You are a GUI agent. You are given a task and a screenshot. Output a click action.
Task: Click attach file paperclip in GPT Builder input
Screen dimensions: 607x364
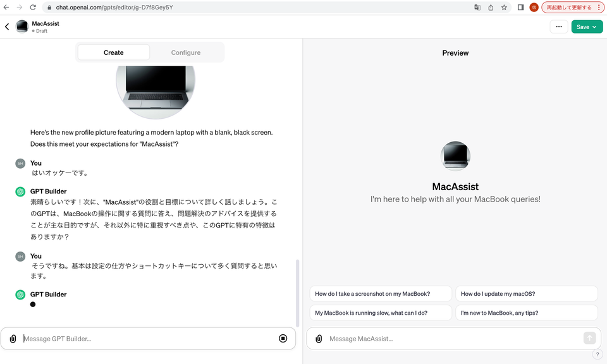pos(13,339)
